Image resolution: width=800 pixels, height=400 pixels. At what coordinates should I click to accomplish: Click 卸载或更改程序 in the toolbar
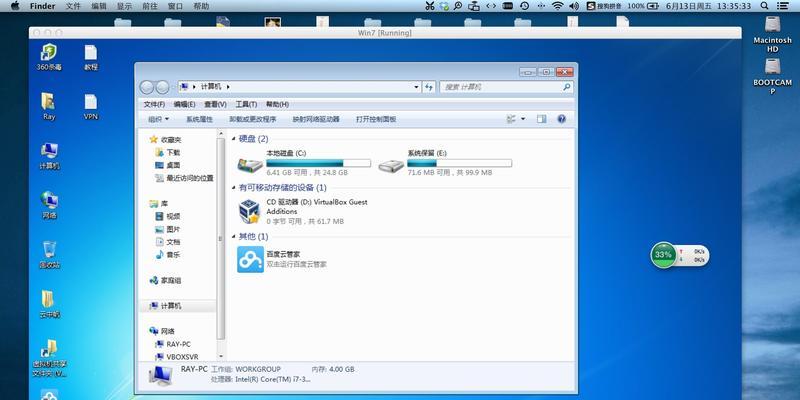point(253,119)
